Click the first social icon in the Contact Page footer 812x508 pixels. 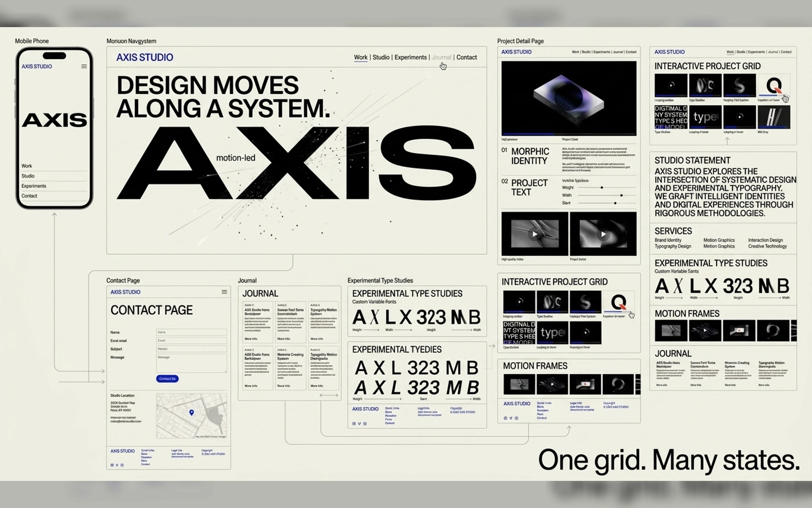click(112, 465)
